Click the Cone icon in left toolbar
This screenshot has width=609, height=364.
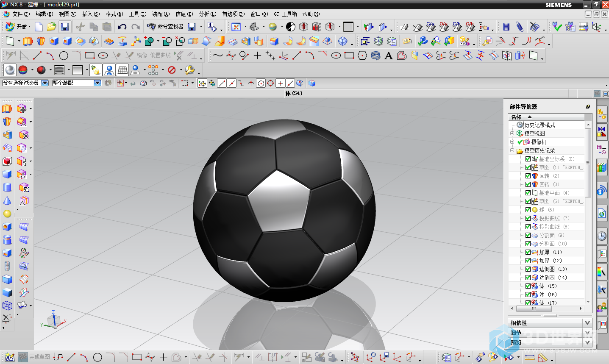7,200
